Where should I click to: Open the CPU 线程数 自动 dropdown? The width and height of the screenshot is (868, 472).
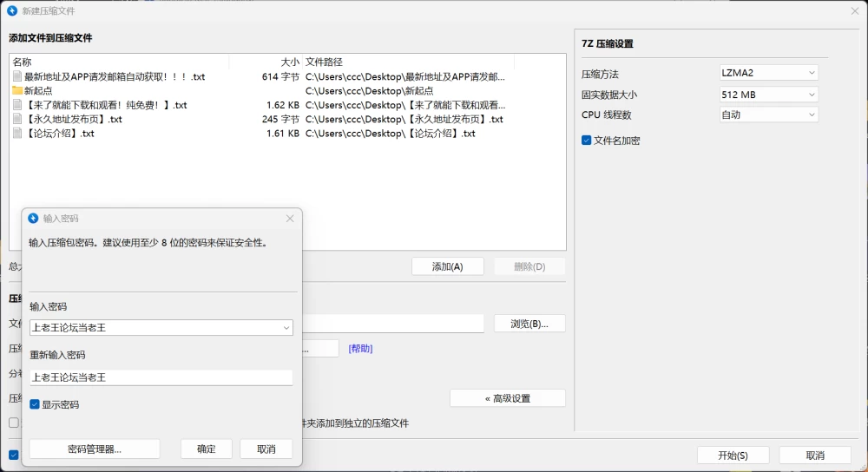tap(768, 115)
